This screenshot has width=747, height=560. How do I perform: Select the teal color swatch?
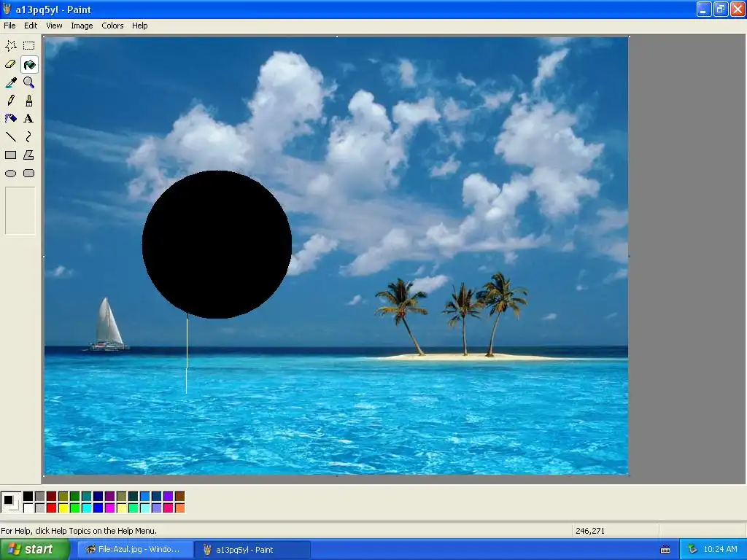(87, 496)
